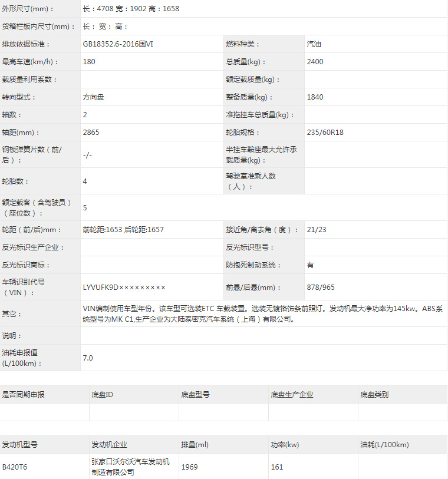Click the 轮距 front and rear track values
This screenshot has height=479, width=448.
coord(123,229)
